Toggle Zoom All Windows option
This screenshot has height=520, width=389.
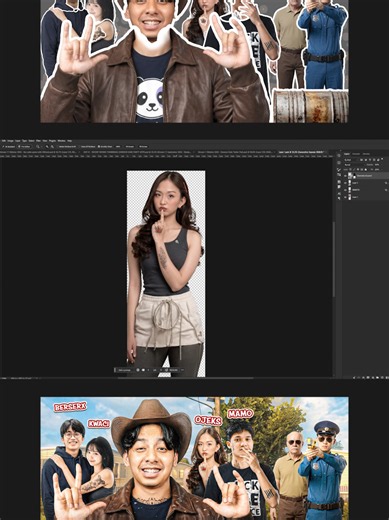pyautogui.click(x=88, y=147)
